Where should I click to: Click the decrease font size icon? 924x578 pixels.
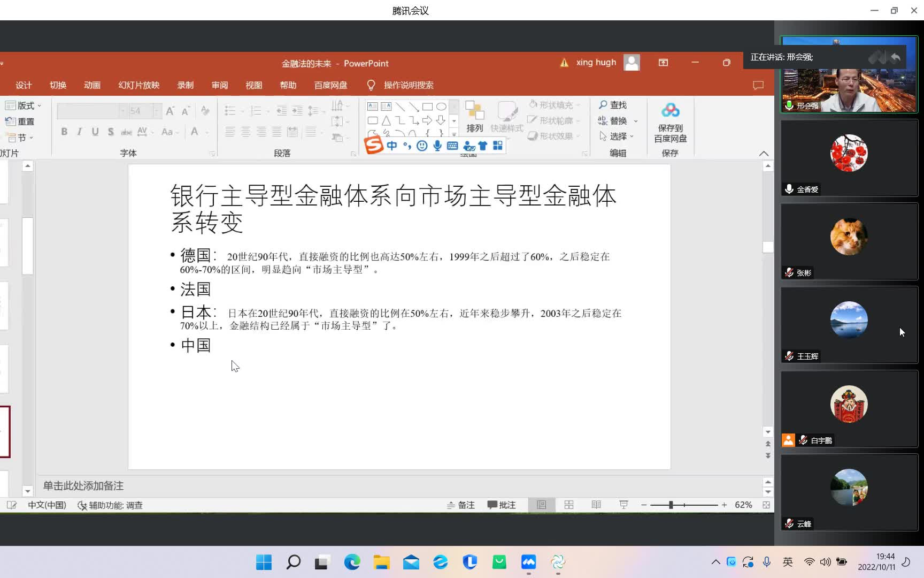tap(186, 111)
